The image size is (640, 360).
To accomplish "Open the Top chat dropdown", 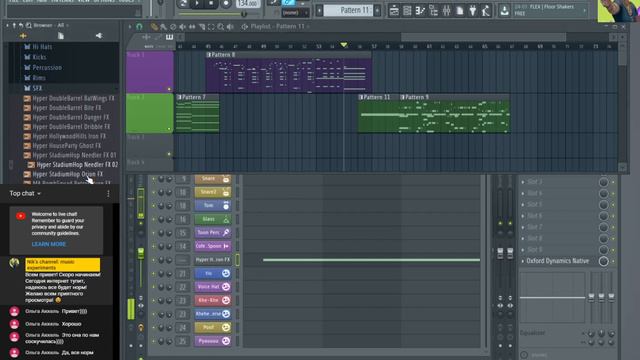I will 25,193.
